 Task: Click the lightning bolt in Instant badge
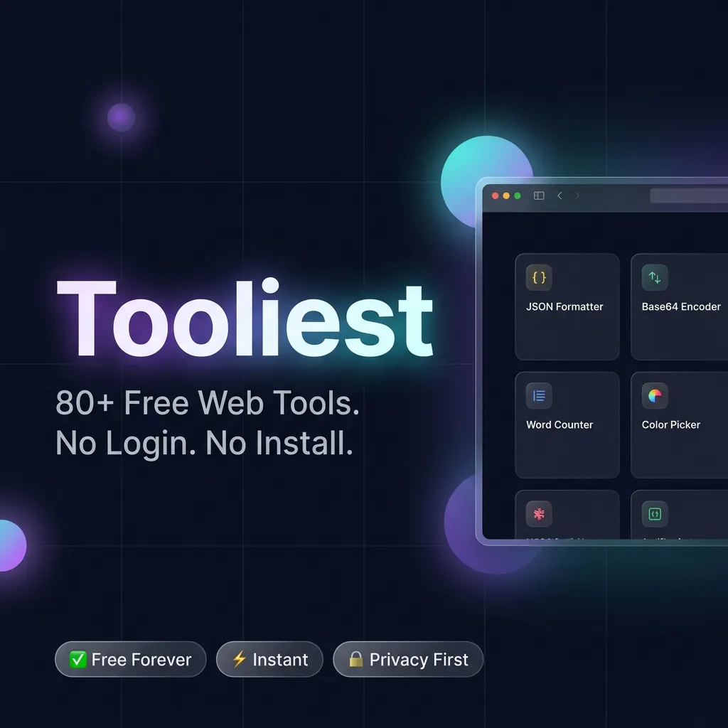(x=239, y=659)
